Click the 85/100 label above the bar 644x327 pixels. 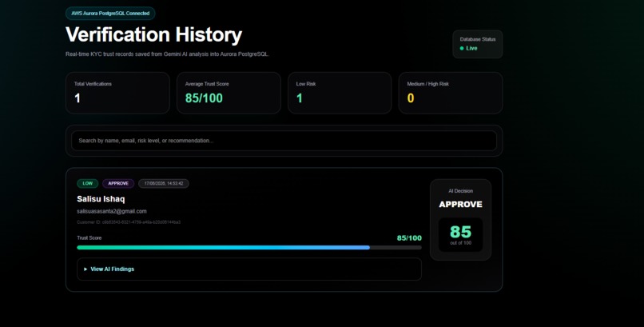click(x=409, y=238)
